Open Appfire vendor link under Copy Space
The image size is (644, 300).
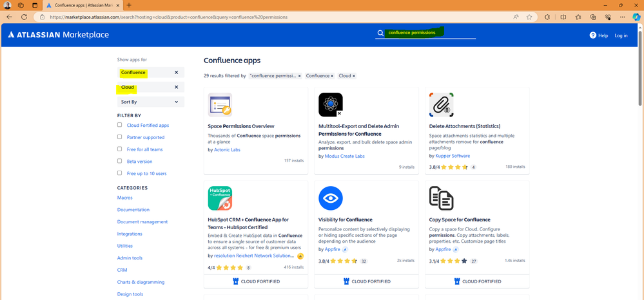point(444,249)
